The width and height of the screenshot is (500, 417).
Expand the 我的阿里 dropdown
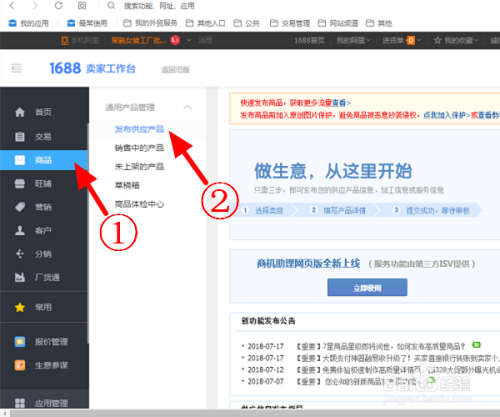point(353,41)
